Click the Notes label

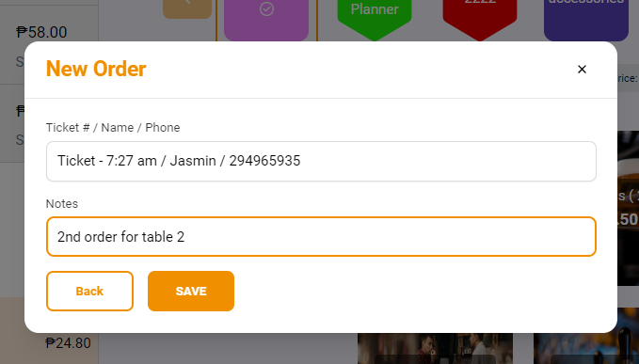click(61, 203)
